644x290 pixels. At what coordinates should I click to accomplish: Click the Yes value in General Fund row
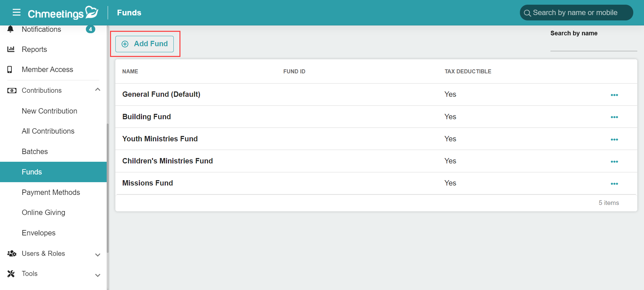point(450,94)
